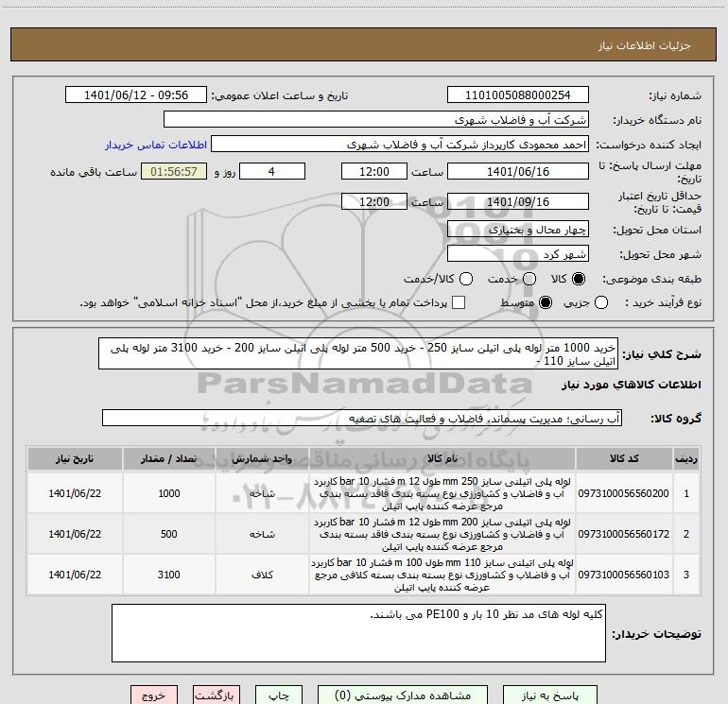Click the request creator field احمد محمودی
The image size is (728, 704).
[400, 145]
